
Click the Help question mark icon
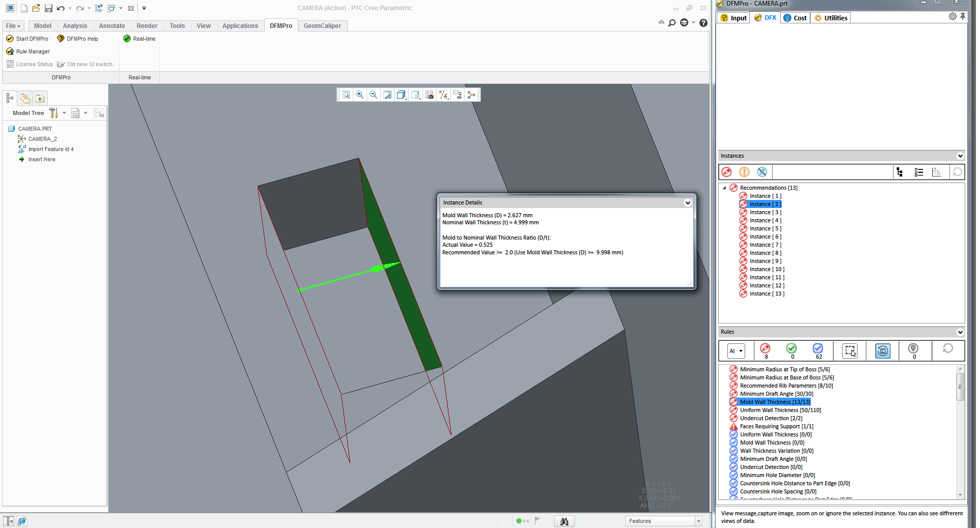(703, 22)
